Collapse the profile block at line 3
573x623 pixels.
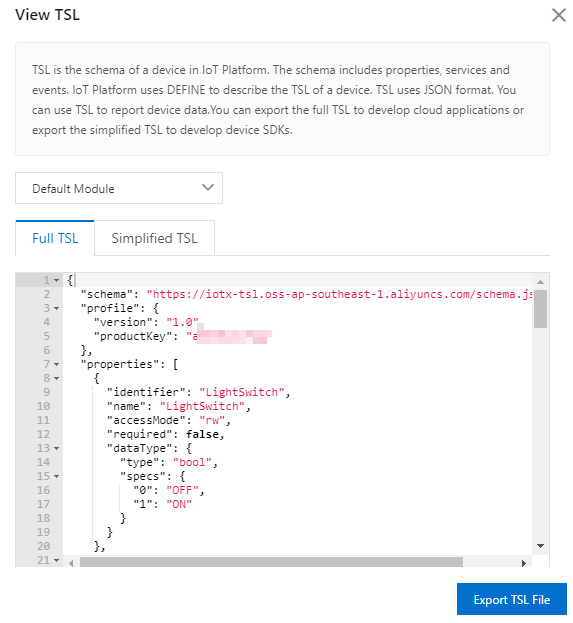point(57,308)
